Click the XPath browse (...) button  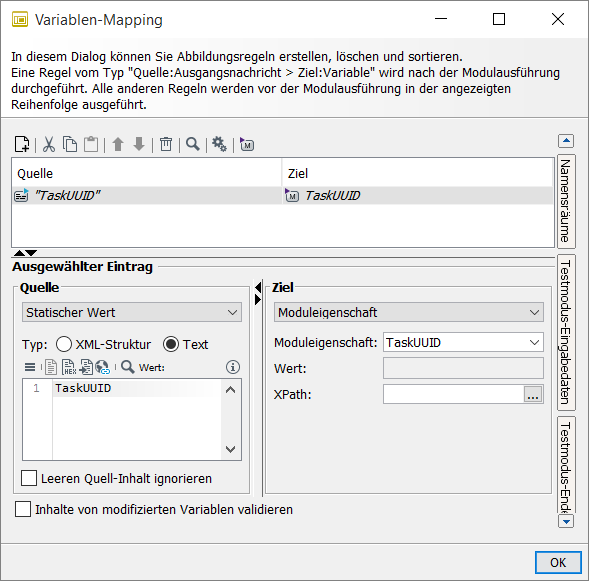coord(533,394)
